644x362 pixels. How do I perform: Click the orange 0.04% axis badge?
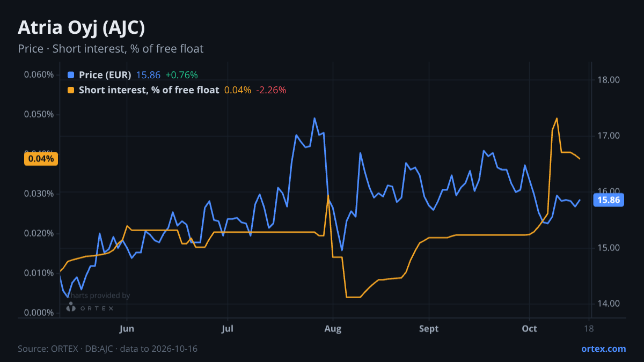(40, 158)
